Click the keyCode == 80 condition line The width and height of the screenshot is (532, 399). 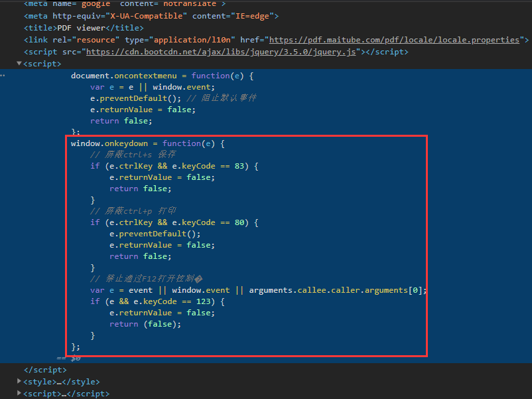point(174,222)
